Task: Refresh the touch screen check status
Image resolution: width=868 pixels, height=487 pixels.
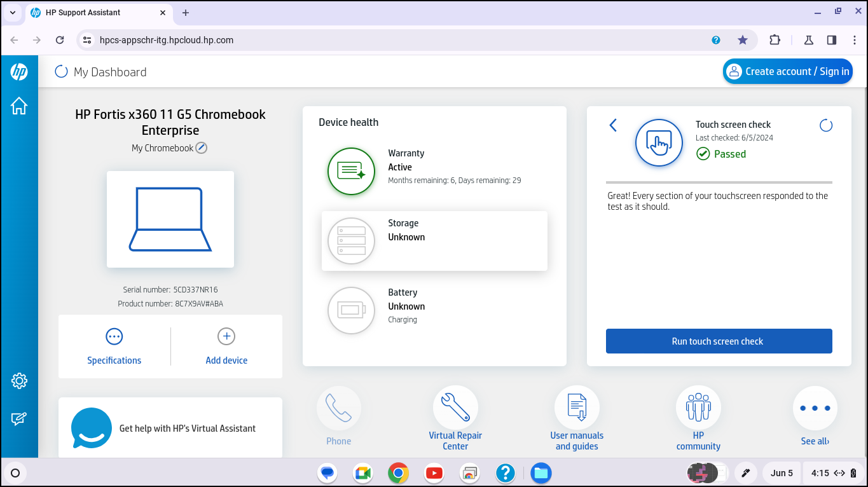Action: [x=826, y=125]
